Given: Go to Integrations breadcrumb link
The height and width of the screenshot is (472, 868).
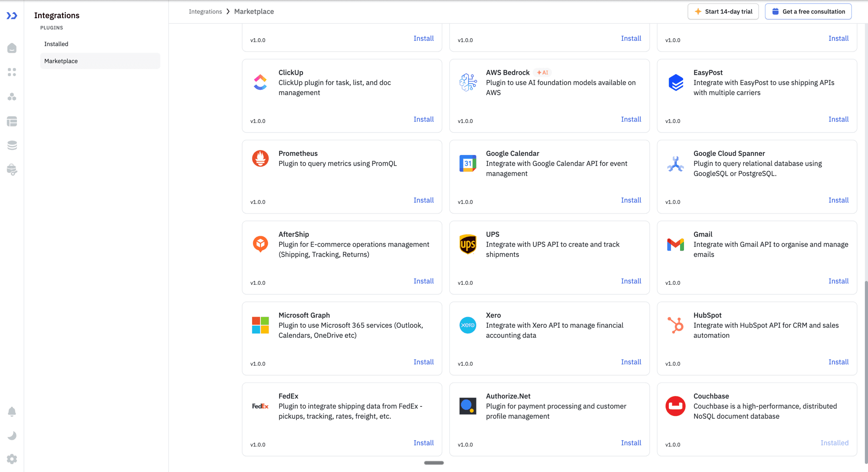Looking at the screenshot, I should pos(205,12).
